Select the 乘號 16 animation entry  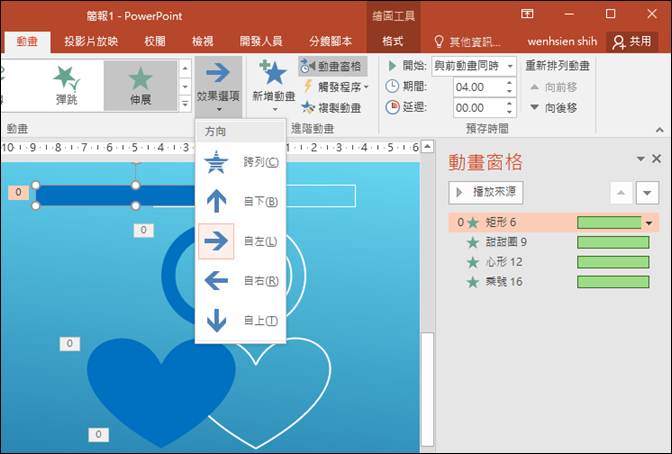[553, 282]
